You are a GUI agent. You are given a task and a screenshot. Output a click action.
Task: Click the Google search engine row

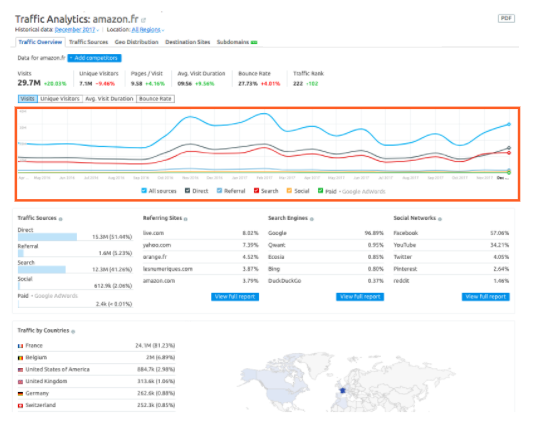(x=326, y=233)
